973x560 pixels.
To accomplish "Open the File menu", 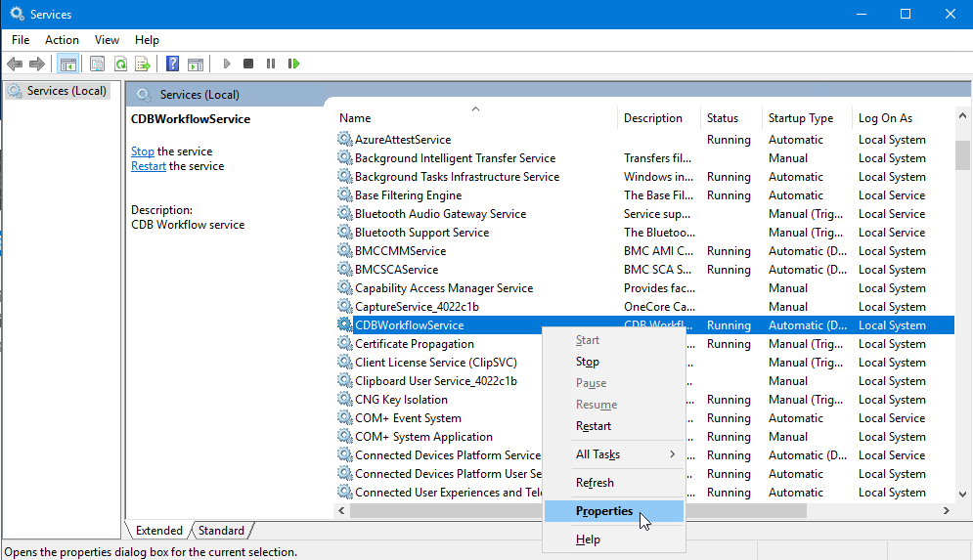I will pos(21,40).
